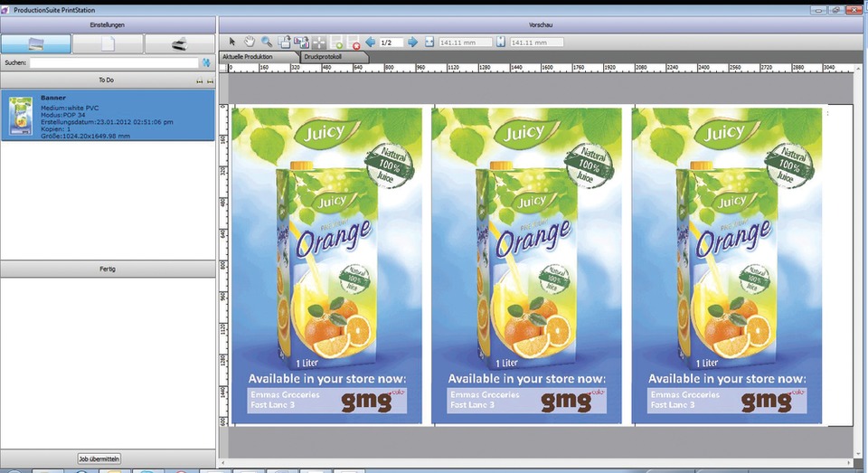This screenshot has width=868, height=473.
Task: Select the arrow pointer tool
Action: [232, 42]
